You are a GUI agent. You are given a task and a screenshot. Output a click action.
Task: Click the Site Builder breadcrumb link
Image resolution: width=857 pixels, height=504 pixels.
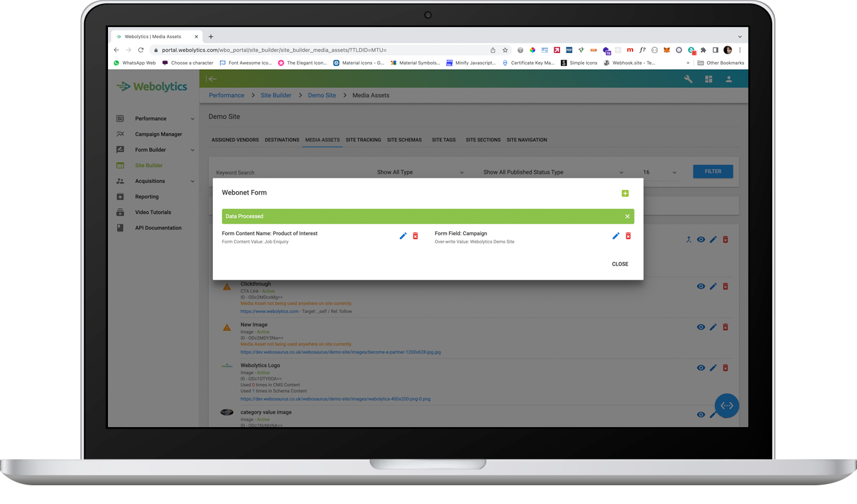[276, 95]
